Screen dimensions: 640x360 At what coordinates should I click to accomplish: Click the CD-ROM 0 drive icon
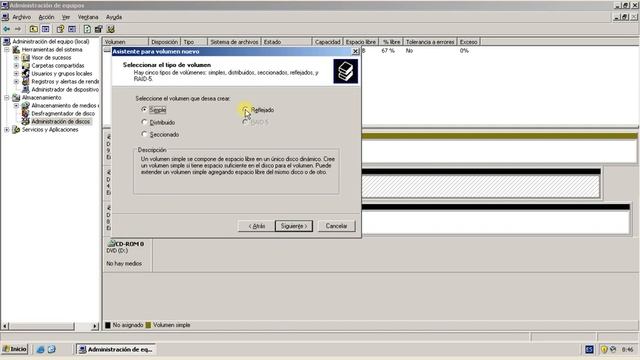coord(111,244)
